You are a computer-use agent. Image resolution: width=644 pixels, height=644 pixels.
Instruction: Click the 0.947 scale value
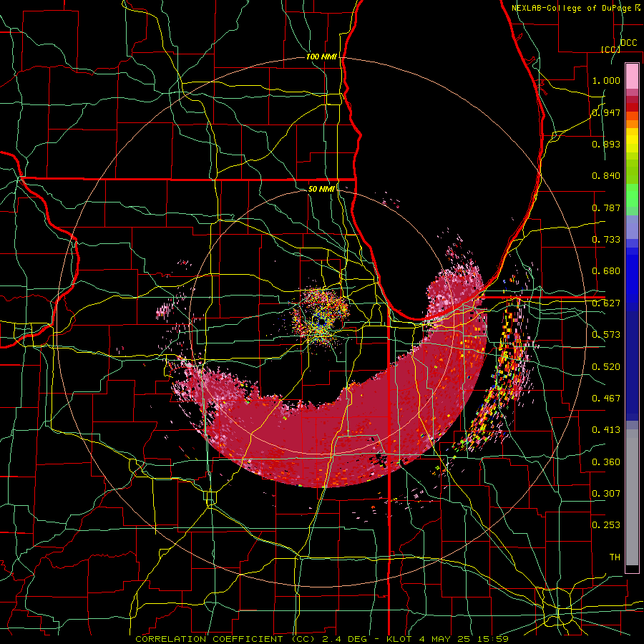606,112
